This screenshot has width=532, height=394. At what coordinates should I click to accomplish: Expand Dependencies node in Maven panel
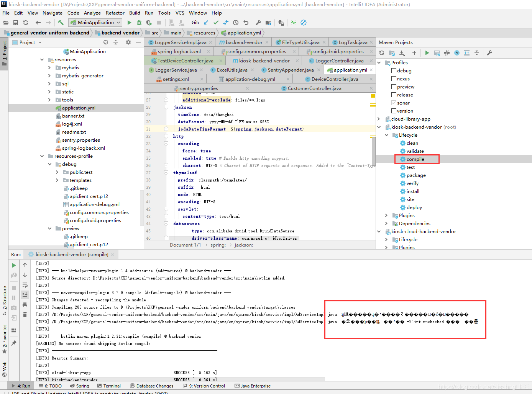[386, 223]
